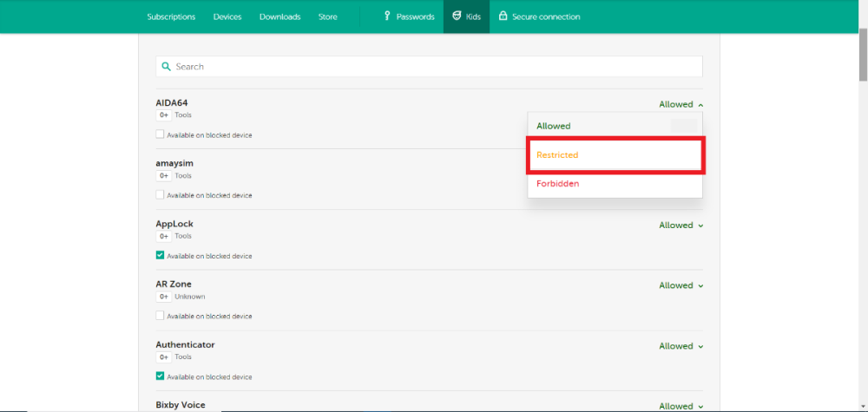Collapse the AIDA64 Allowed dropdown

[681, 104]
